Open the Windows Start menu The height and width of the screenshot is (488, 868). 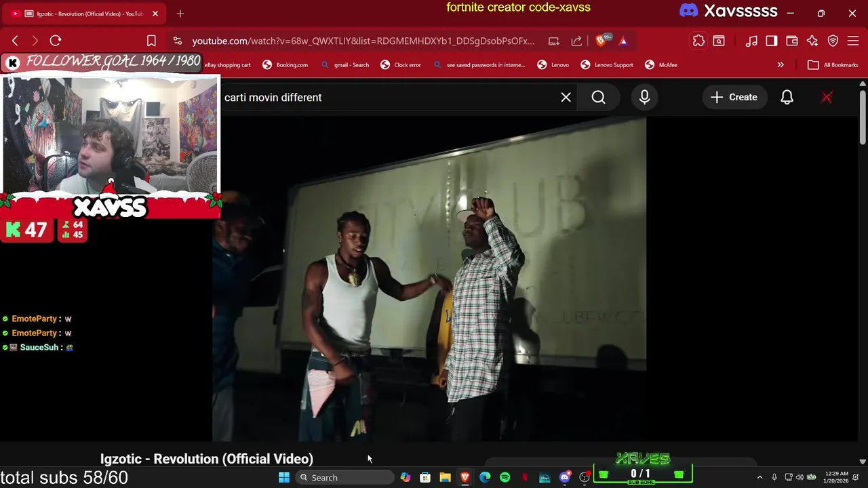(284, 478)
